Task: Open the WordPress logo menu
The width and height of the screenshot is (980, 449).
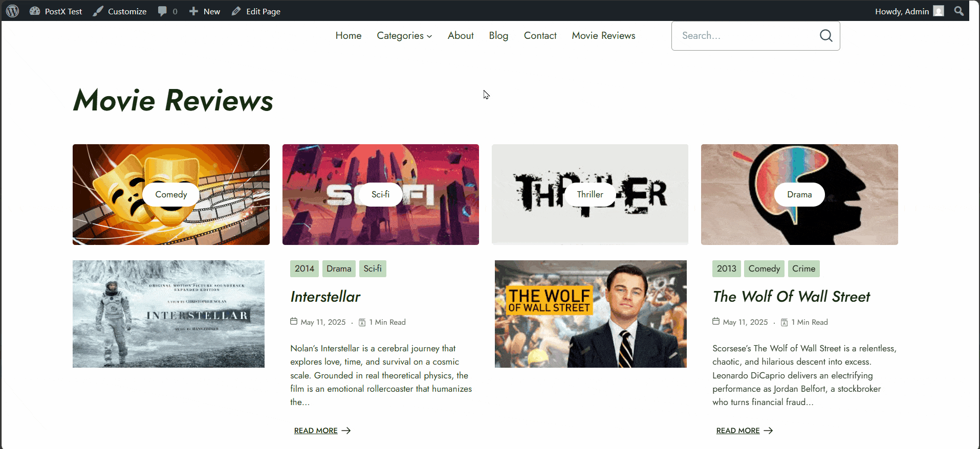Action: pyautogui.click(x=13, y=11)
